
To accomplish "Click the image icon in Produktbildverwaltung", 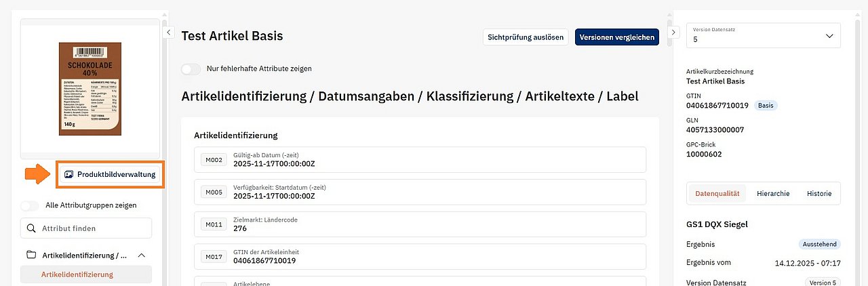I will [x=68, y=174].
